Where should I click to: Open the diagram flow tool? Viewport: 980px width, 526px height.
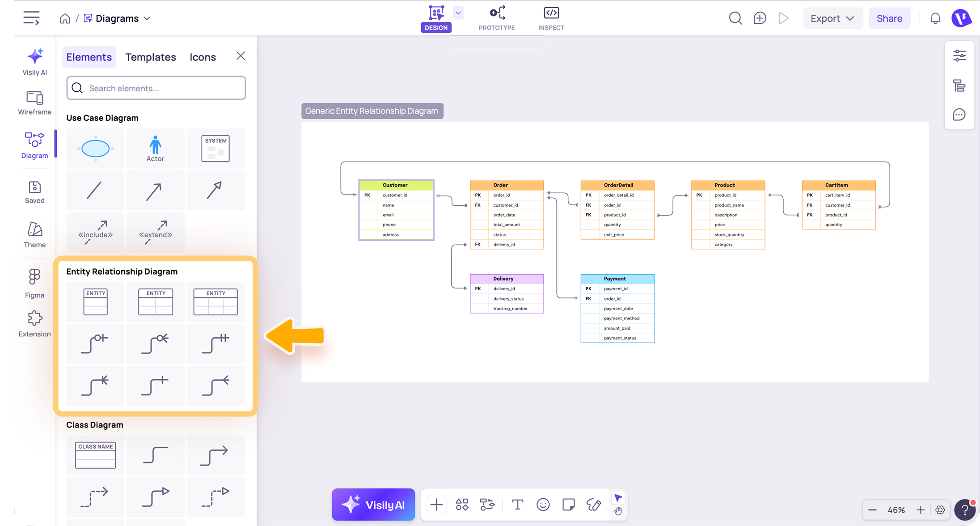point(487,505)
